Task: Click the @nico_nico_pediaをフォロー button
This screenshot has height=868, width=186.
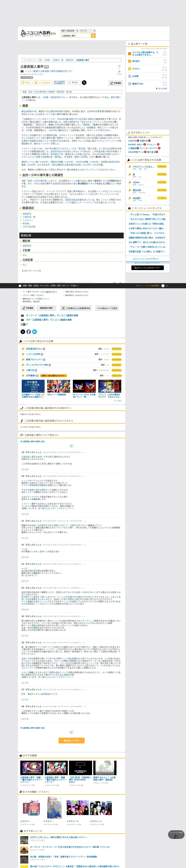Action: (147, 268)
